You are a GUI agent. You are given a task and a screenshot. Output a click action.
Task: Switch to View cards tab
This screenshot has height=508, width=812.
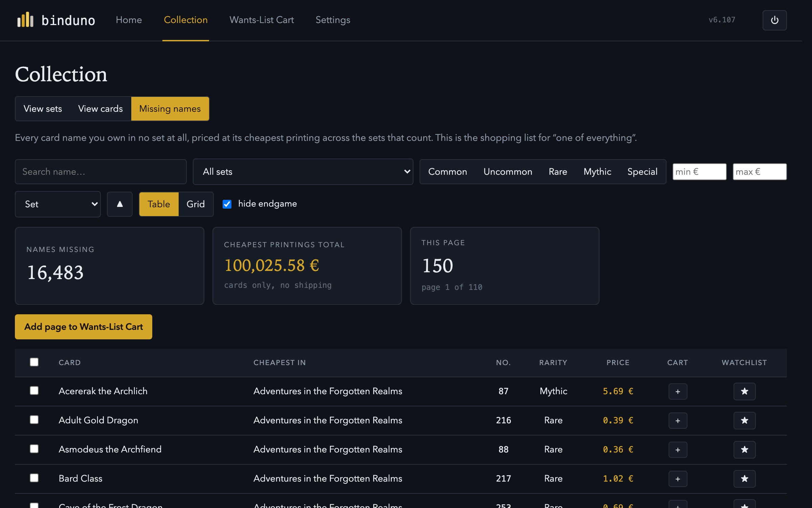tap(100, 109)
